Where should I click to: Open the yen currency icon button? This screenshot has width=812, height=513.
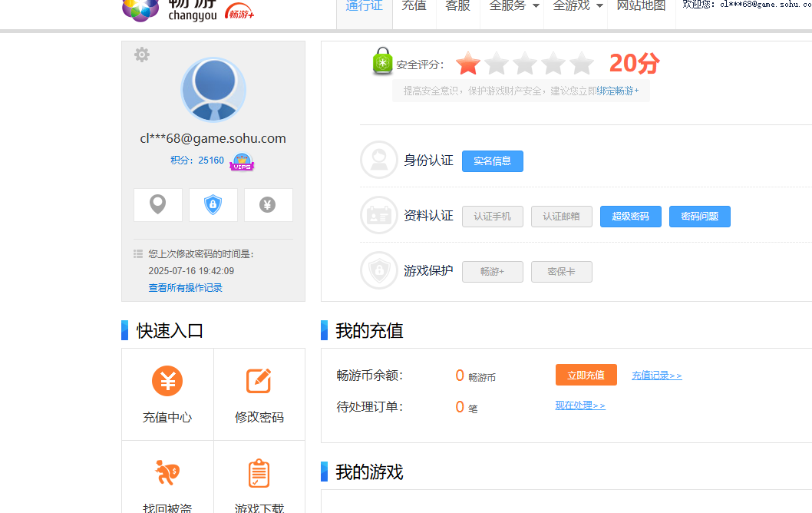(x=268, y=205)
